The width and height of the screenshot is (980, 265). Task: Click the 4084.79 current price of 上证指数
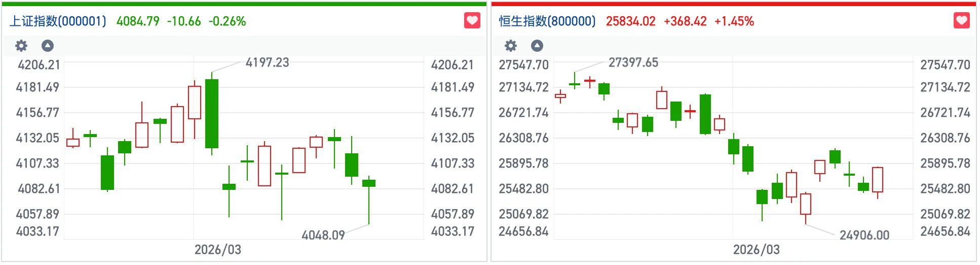[x=138, y=21]
